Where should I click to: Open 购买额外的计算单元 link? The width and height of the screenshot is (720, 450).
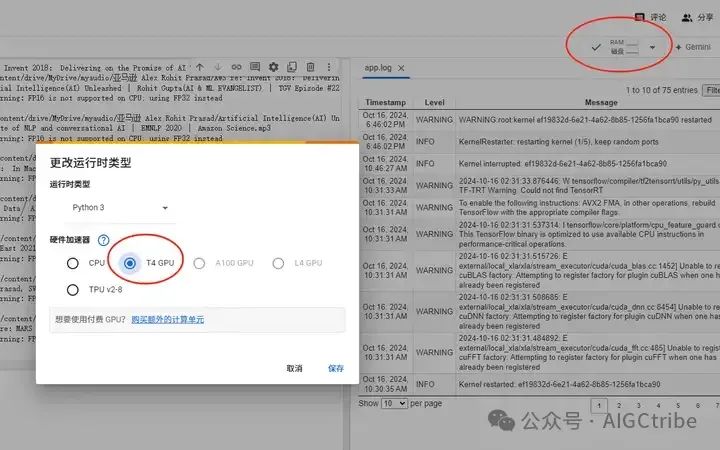coord(168,319)
